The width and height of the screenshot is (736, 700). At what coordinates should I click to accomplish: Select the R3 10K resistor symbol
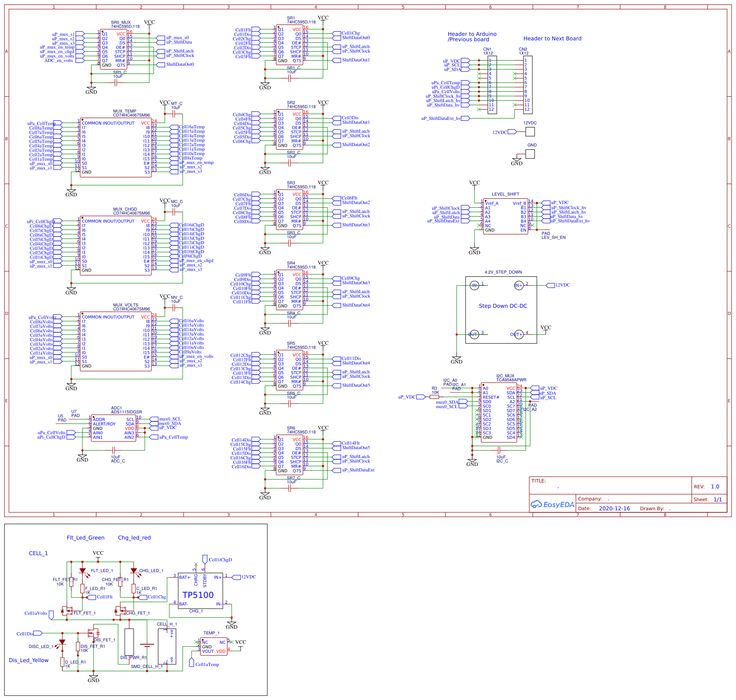coord(434,397)
